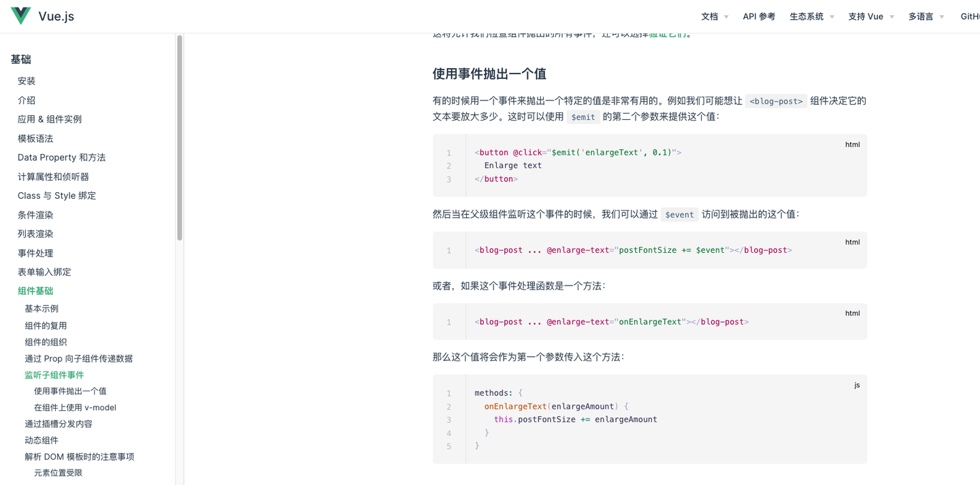Click the onEnlargeText html code line
The height and width of the screenshot is (485, 980).
click(x=611, y=322)
